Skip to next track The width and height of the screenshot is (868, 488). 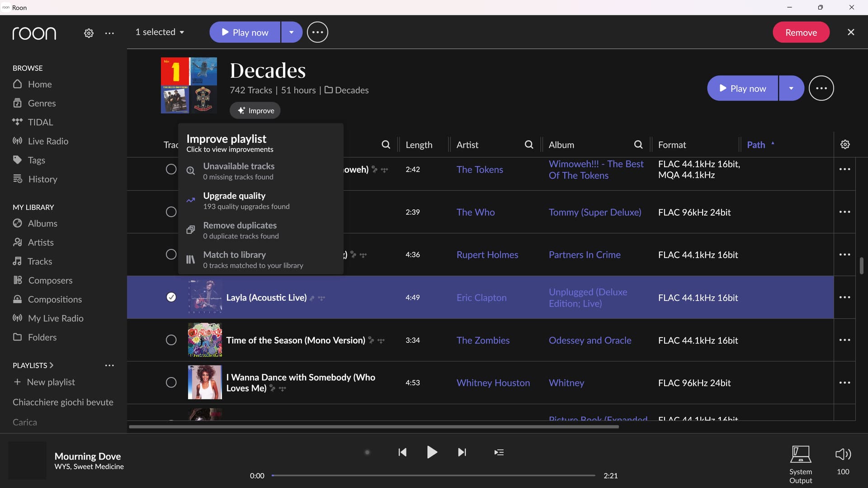coord(462,452)
